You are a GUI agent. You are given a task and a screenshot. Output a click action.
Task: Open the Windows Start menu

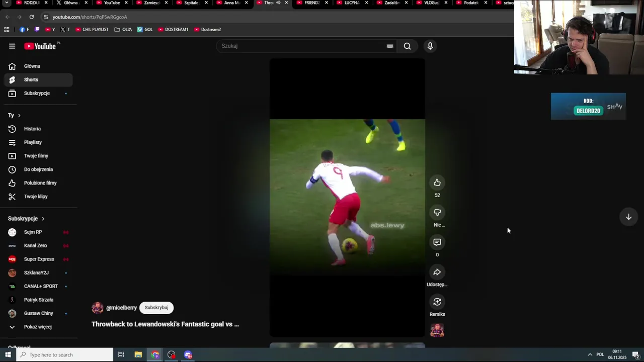pos(8,355)
